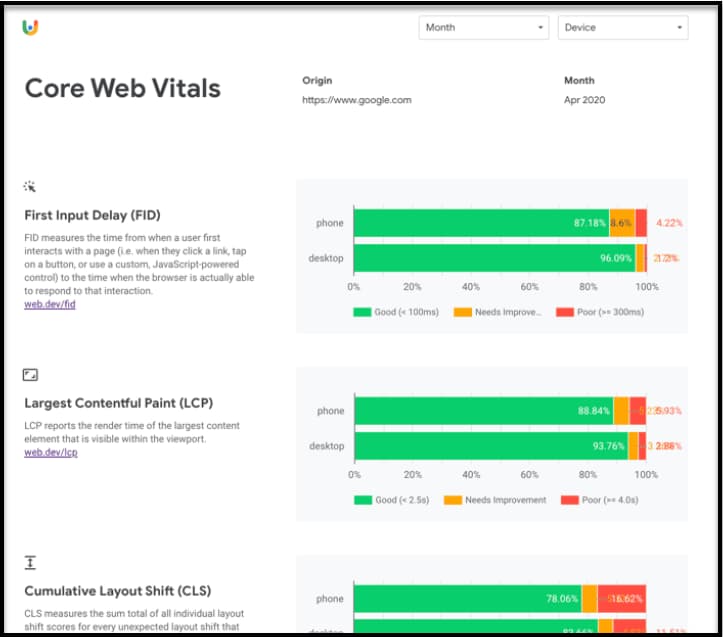Click the CLS phone green 78.06% bar
Image resolution: width=723 pixels, height=637 pixels.
pos(468,598)
